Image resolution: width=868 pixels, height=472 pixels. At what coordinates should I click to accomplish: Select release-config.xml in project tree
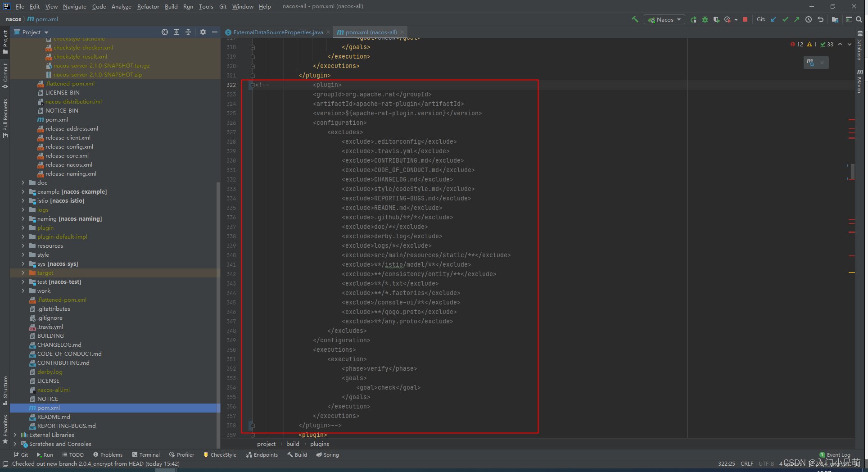pyautogui.click(x=69, y=147)
